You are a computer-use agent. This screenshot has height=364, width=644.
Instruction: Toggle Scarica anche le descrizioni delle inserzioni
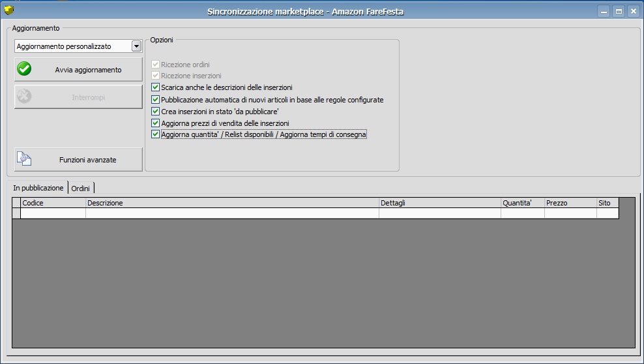[x=155, y=87]
